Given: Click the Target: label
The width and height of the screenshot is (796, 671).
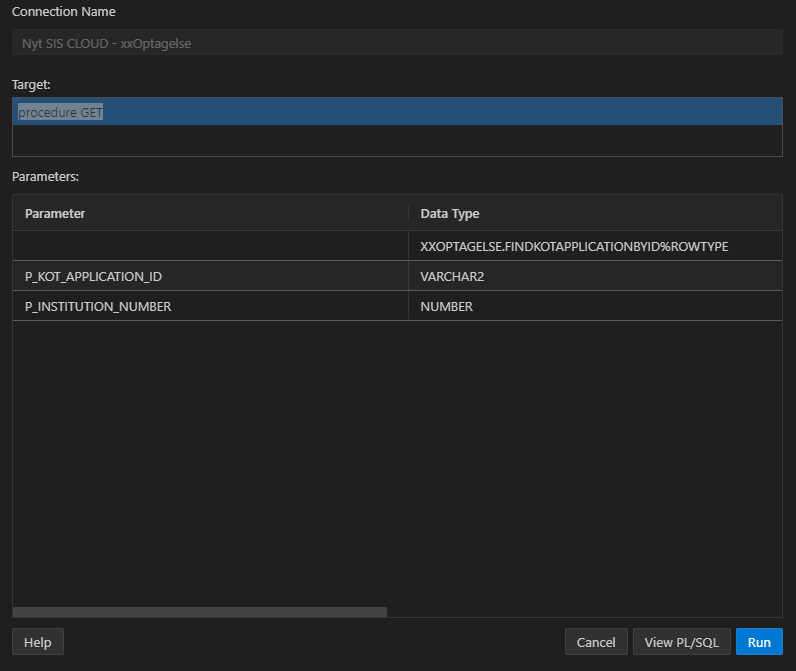Looking at the screenshot, I should point(31,85).
